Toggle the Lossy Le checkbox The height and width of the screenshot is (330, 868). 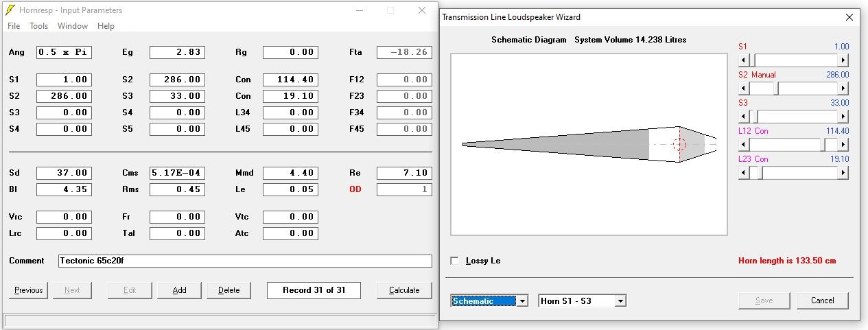tap(454, 261)
